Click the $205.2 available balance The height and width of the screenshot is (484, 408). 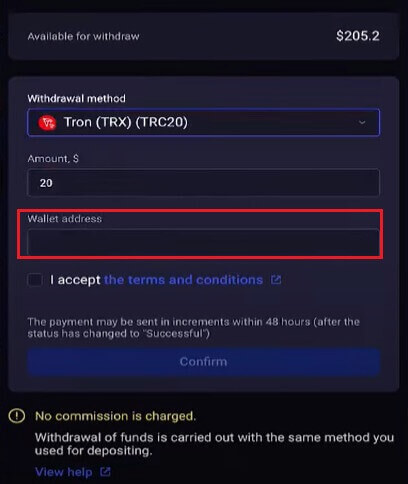358,36
